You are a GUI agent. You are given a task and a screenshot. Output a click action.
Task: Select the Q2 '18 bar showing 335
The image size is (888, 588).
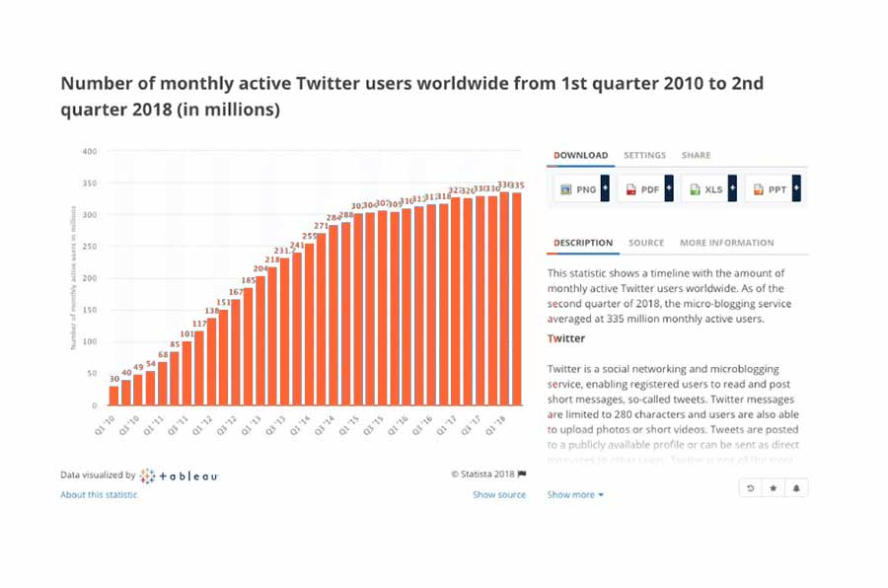coord(515,296)
